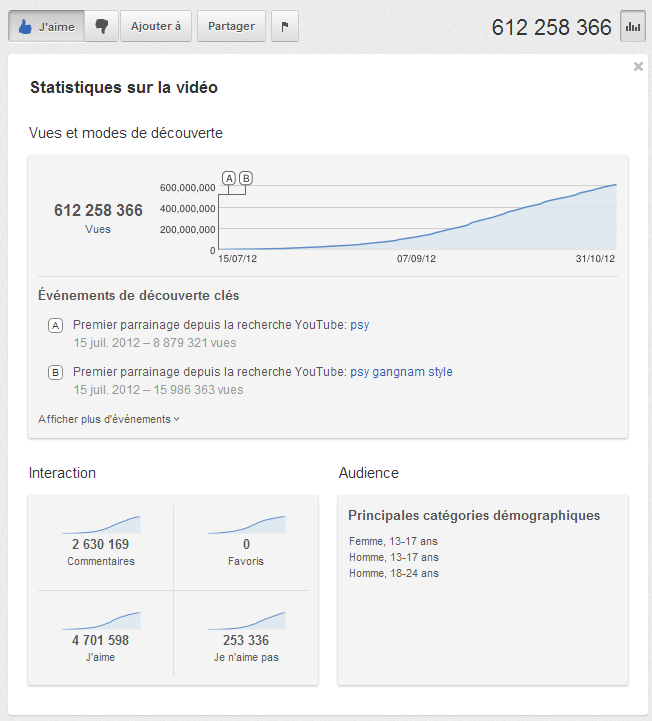Click the 31/10/12 axis date label
Screen dimensions: 652x721
tap(595, 259)
